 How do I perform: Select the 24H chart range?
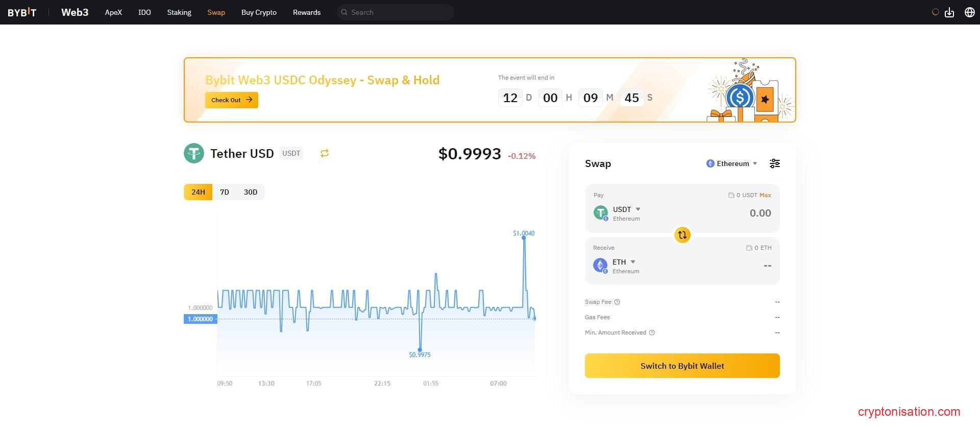click(x=198, y=192)
